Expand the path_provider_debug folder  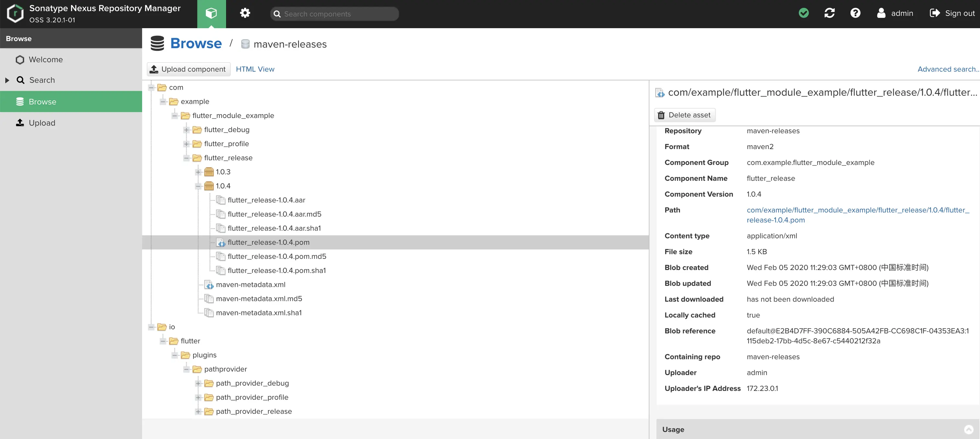(x=198, y=383)
